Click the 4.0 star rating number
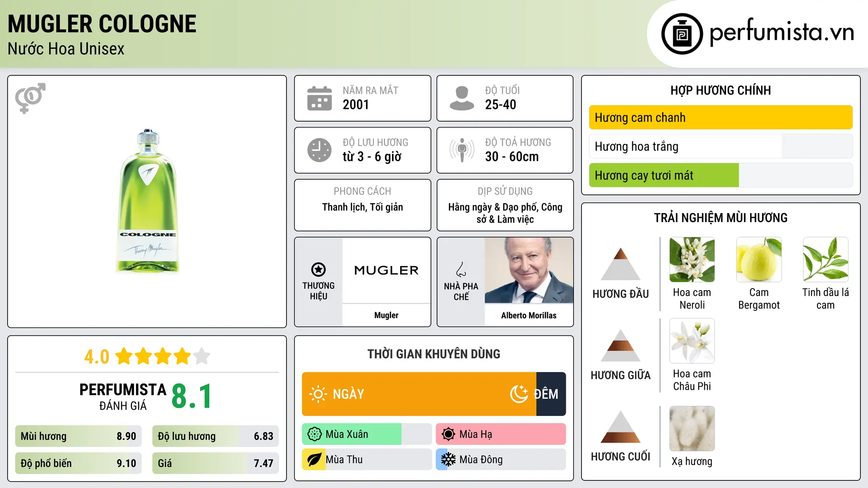Screen dimensions: 868x488 tap(97, 357)
